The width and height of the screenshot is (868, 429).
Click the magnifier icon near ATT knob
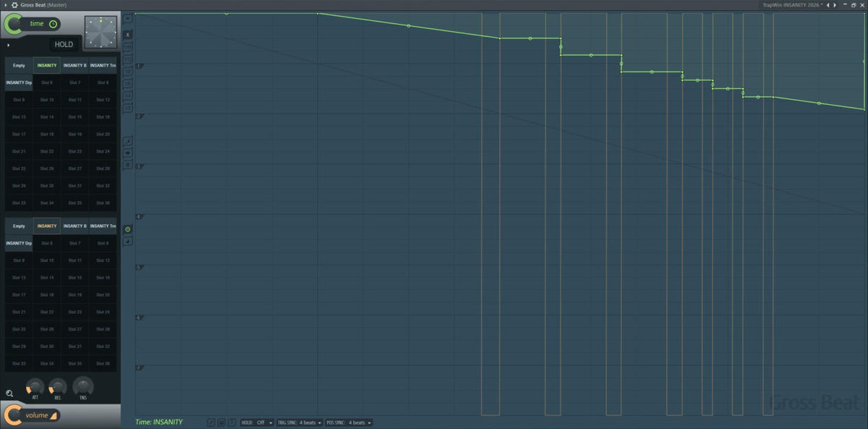point(9,394)
